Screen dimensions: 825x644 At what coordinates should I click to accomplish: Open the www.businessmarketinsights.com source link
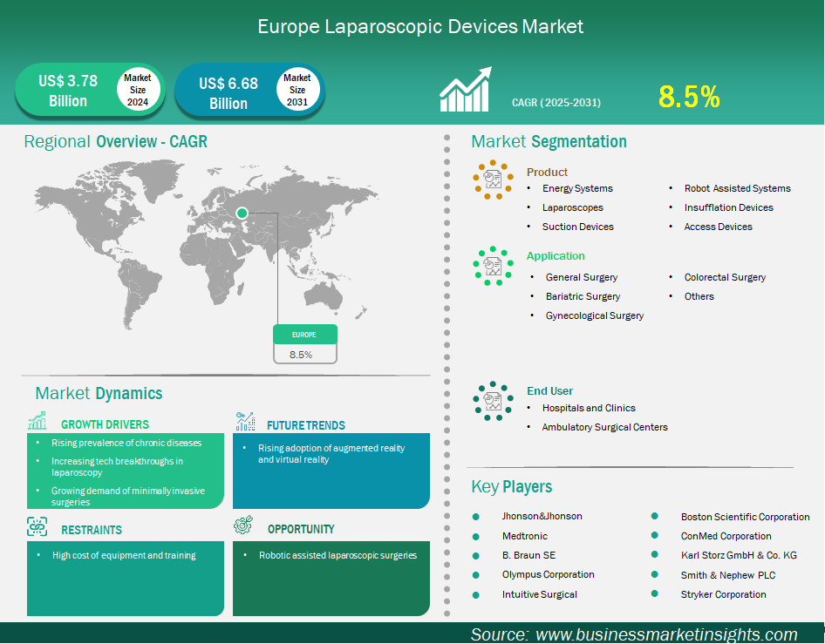[x=666, y=634]
